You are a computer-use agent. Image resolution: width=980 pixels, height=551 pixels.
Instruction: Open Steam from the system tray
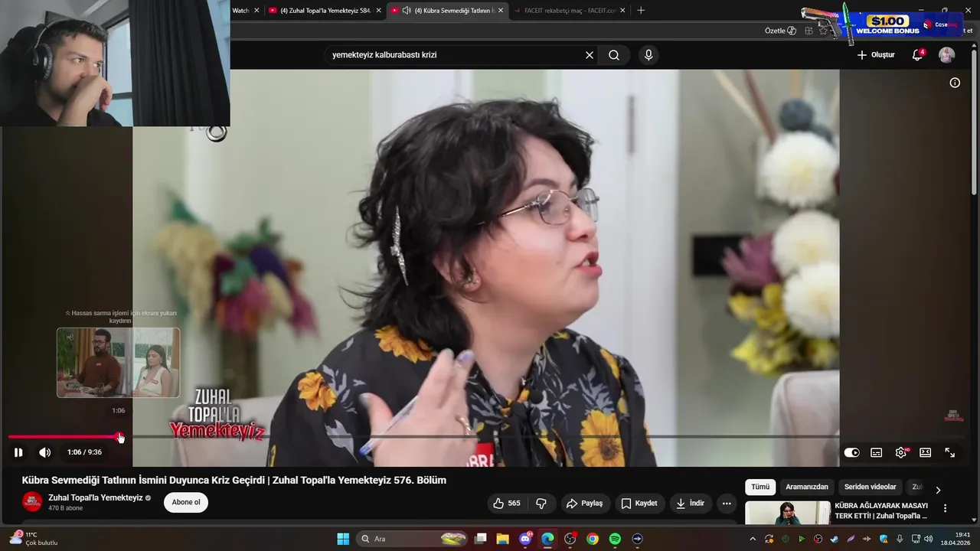point(834,539)
